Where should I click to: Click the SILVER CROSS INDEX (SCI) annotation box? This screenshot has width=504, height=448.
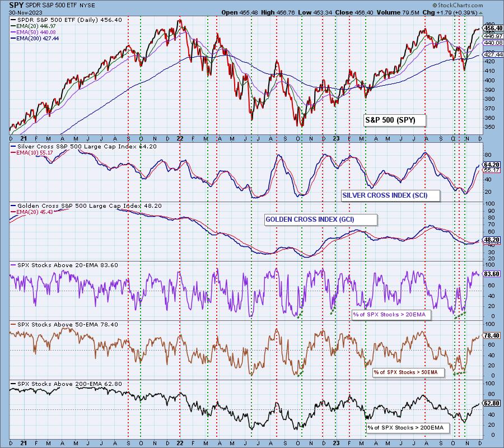390,195
